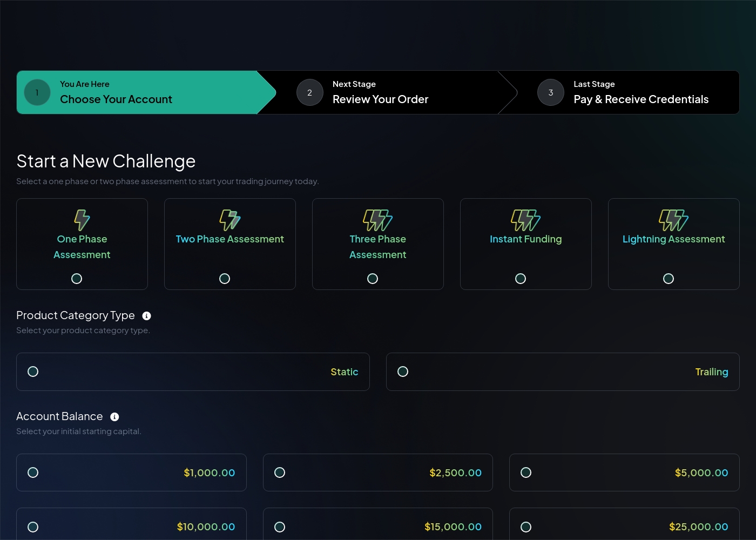The width and height of the screenshot is (756, 540).
Task: Click the Trailing option label
Action: pyautogui.click(x=712, y=372)
